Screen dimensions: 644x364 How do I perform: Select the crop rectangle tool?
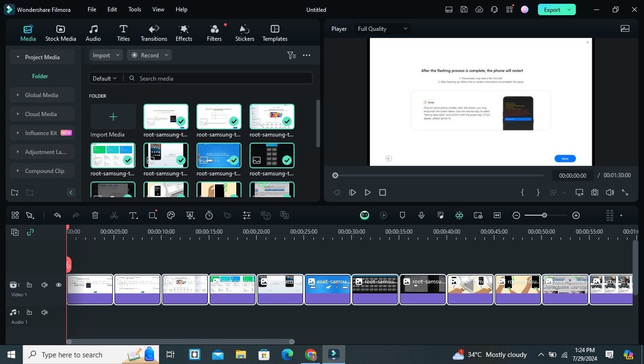(152, 215)
